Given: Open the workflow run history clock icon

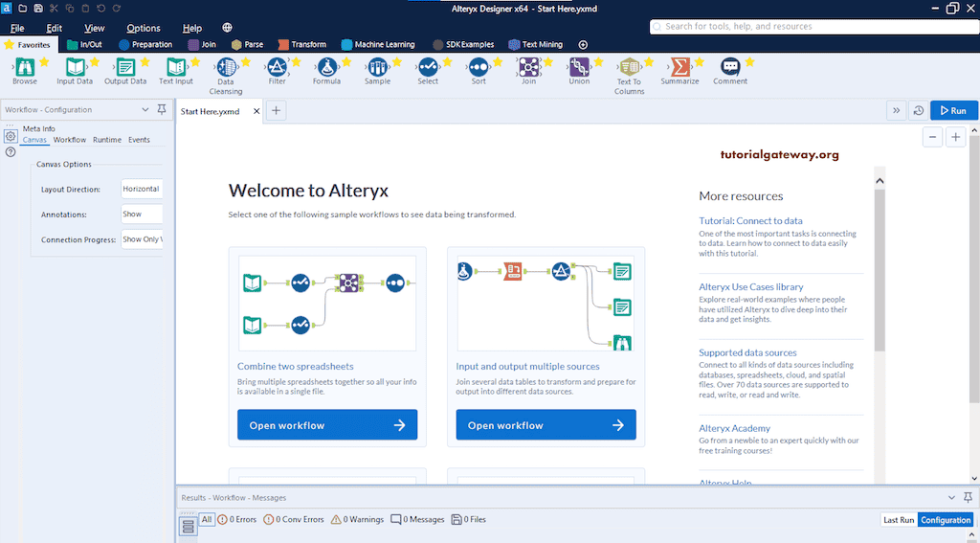Looking at the screenshot, I should coord(918,111).
